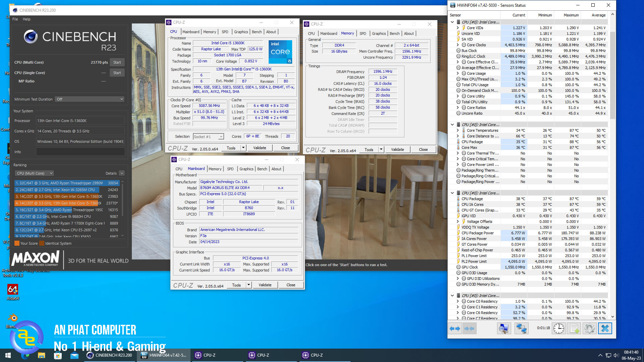This screenshot has width=644, height=362.
Task: Switch to HWiNFO64 taskbar item
Action: [x=164, y=355]
